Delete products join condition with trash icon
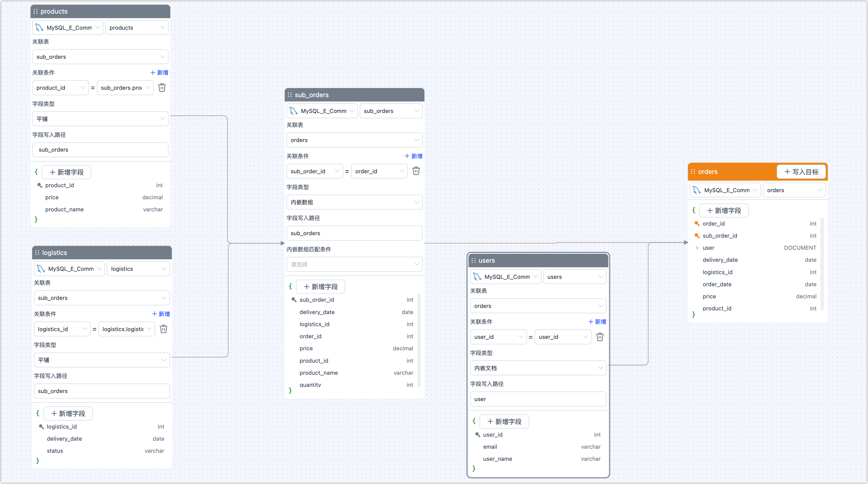 tap(162, 88)
